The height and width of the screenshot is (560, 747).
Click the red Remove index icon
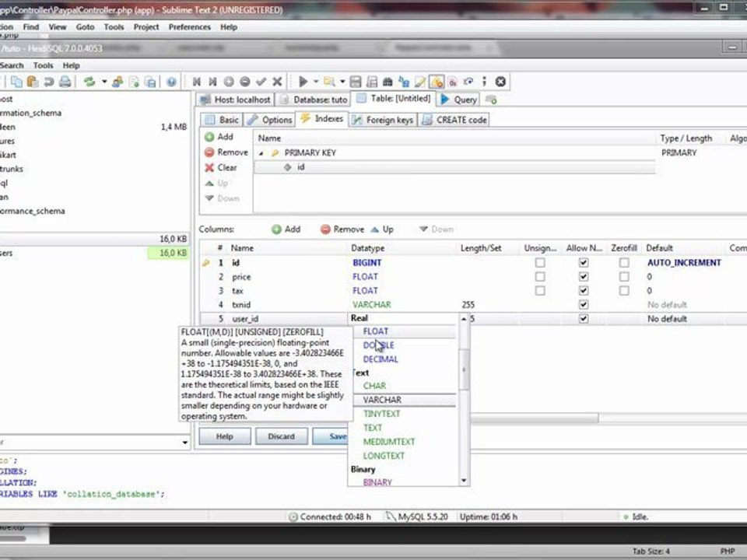209,152
